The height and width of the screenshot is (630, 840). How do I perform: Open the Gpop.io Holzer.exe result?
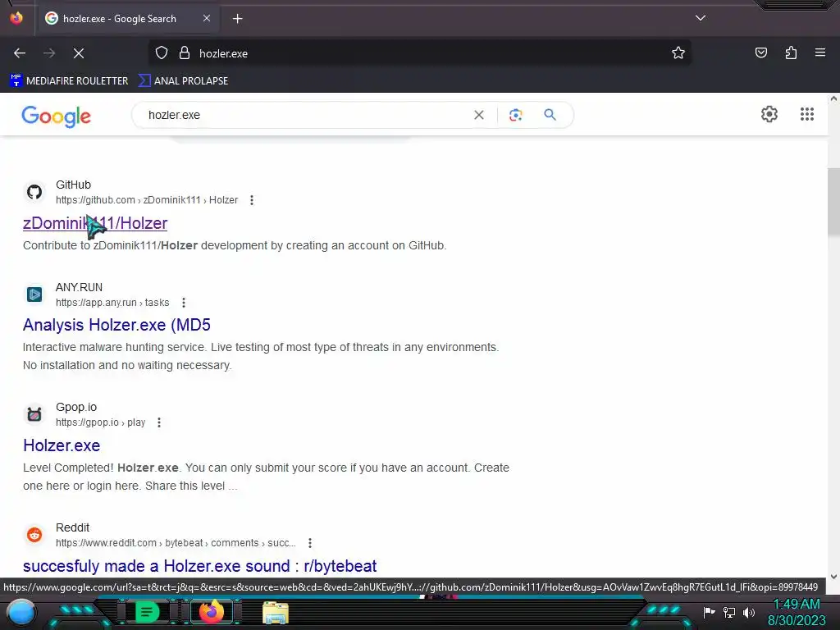tap(62, 445)
